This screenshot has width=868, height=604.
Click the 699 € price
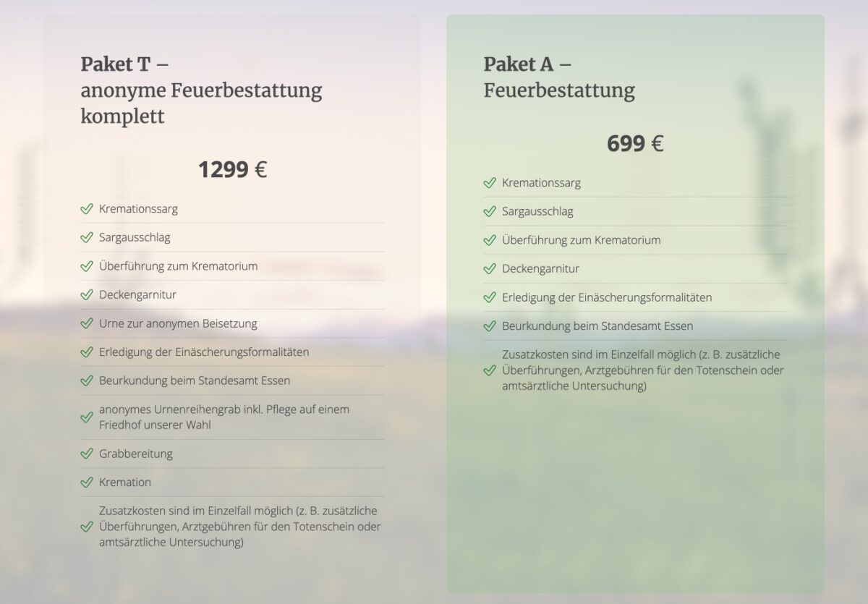point(635,143)
